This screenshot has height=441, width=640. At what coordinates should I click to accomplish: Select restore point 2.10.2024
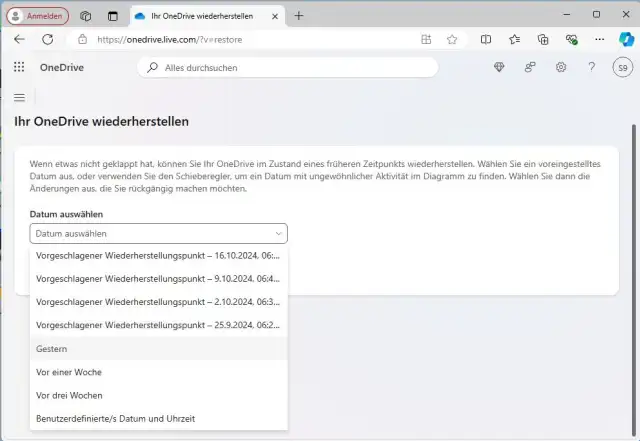pos(158,302)
